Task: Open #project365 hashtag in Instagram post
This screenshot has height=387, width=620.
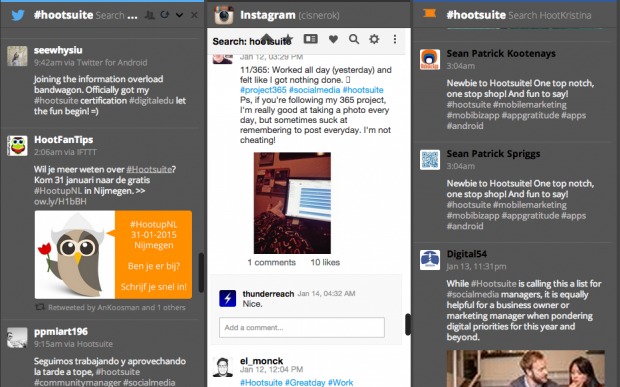Action: pyautogui.click(x=263, y=90)
